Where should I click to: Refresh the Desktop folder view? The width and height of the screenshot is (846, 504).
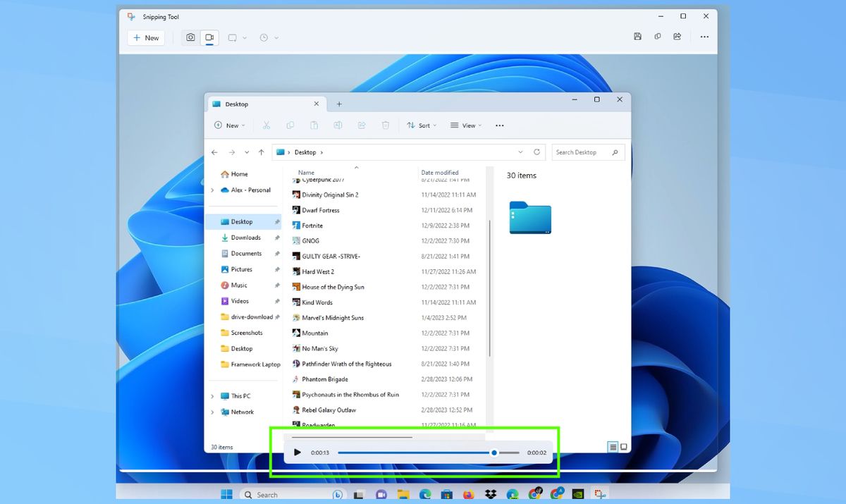(x=537, y=152)
